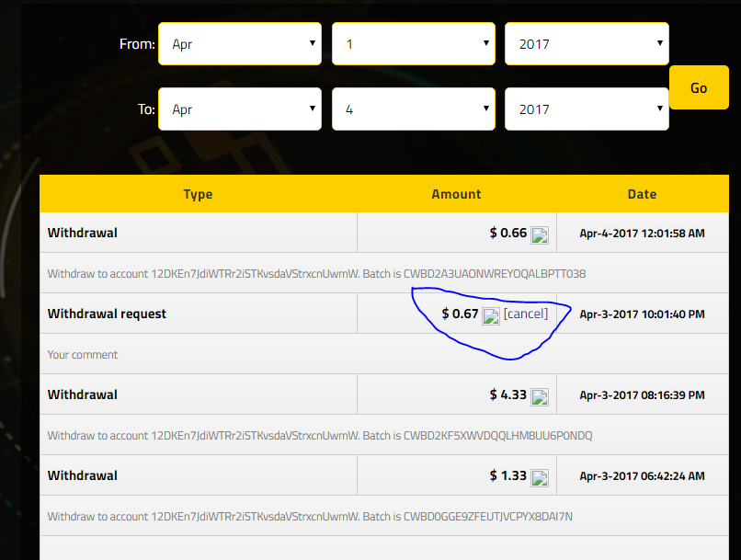This screenshot has height=560, width=741.
Task: Click the yellow Go button
Action: 699,87
